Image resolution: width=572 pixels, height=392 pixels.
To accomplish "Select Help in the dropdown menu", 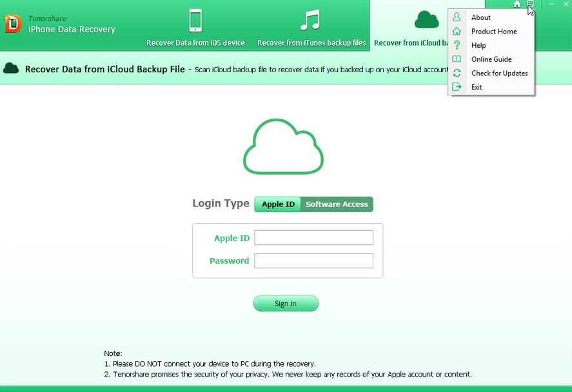I will click(x=491, y=45).
